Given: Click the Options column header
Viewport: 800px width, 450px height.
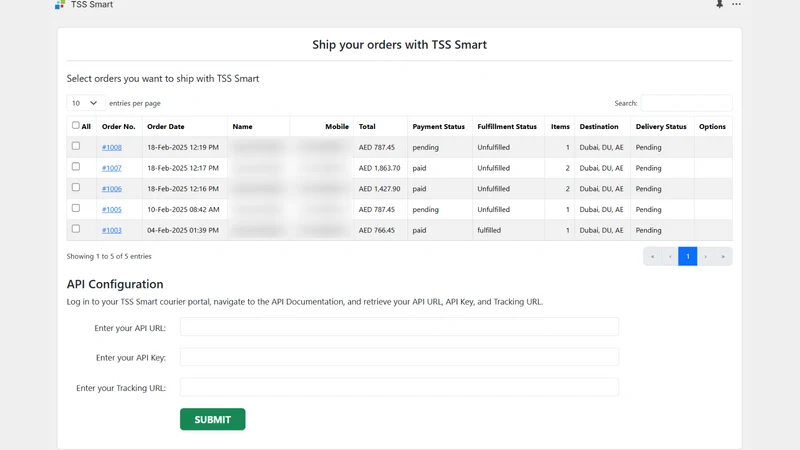Looking at the screenshot, I should (x=712, y=127).
